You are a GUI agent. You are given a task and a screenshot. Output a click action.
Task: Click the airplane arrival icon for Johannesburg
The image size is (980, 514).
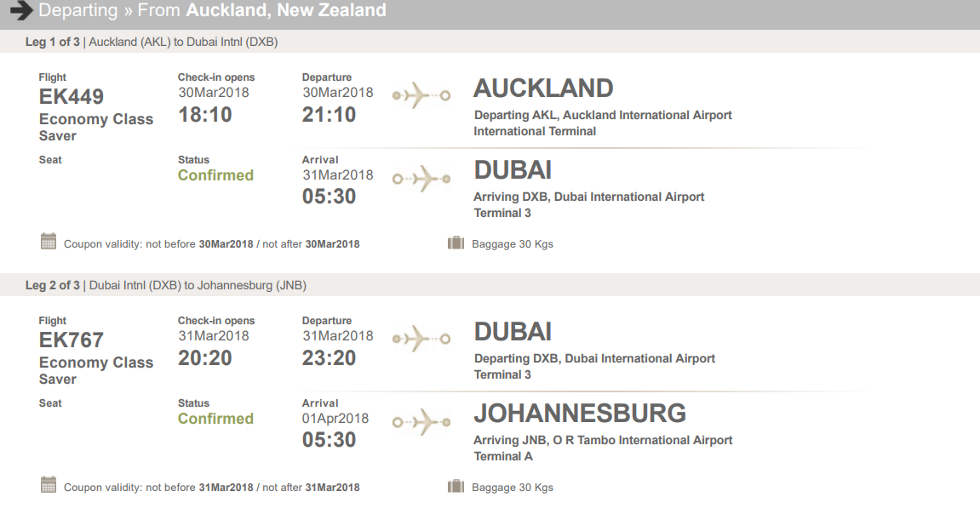pyautogui.click(x=421, y=422)
